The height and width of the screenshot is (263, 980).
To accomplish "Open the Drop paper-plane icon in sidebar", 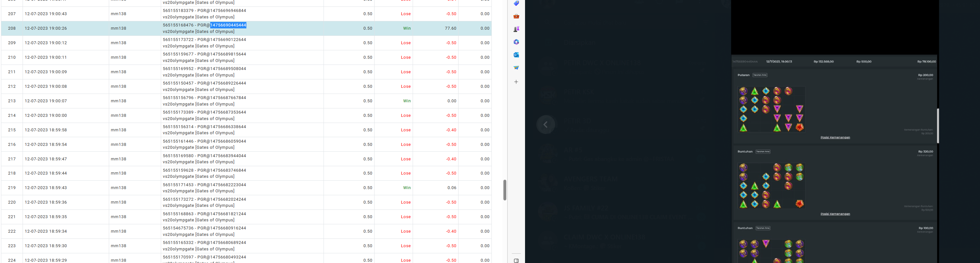I will click(x=516, y=68).
